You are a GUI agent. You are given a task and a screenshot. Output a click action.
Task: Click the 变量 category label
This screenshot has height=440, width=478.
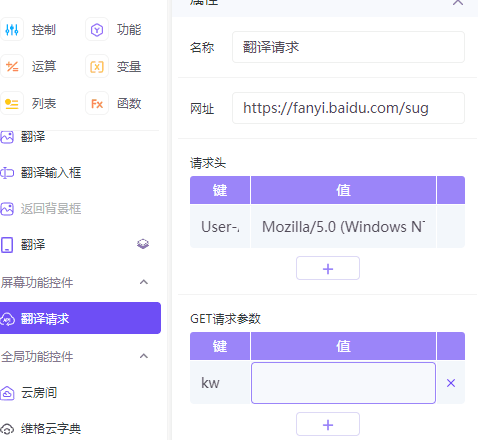129,66
